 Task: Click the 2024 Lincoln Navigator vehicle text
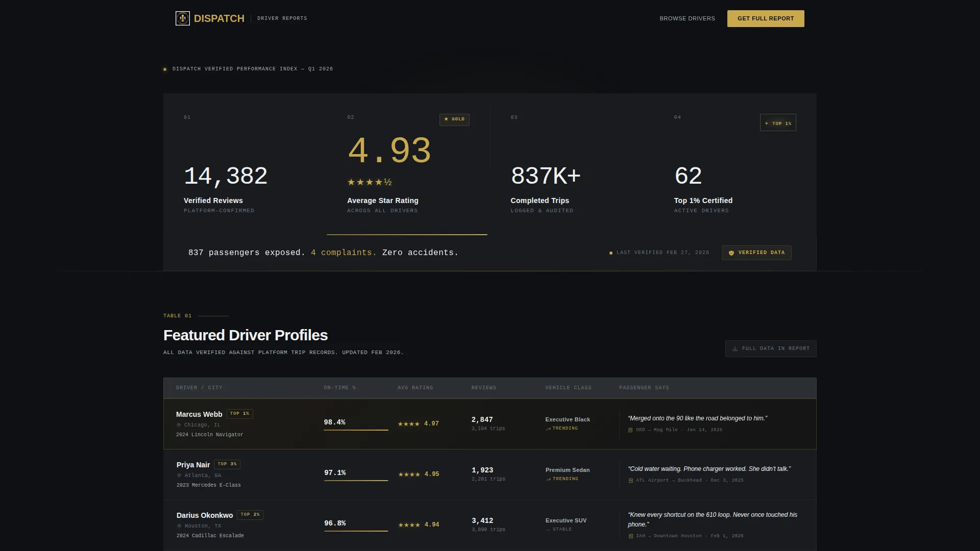209,435
